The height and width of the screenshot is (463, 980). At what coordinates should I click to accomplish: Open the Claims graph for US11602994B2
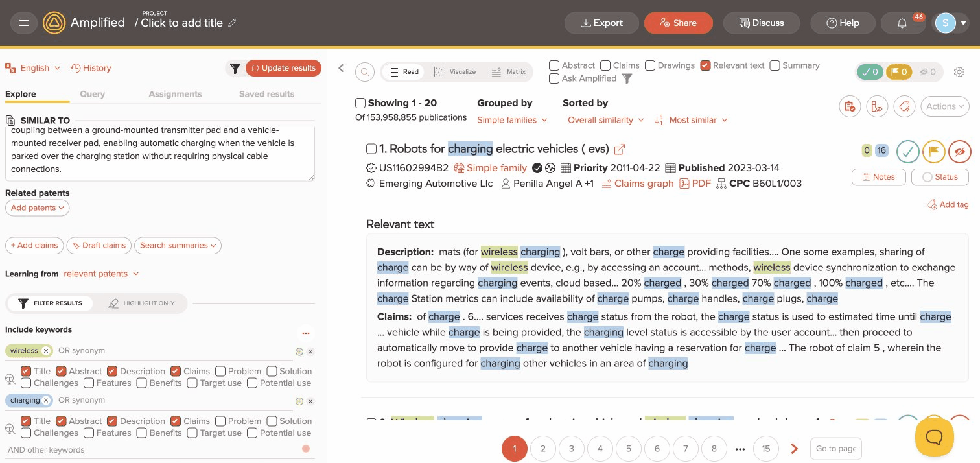point(644,183)
